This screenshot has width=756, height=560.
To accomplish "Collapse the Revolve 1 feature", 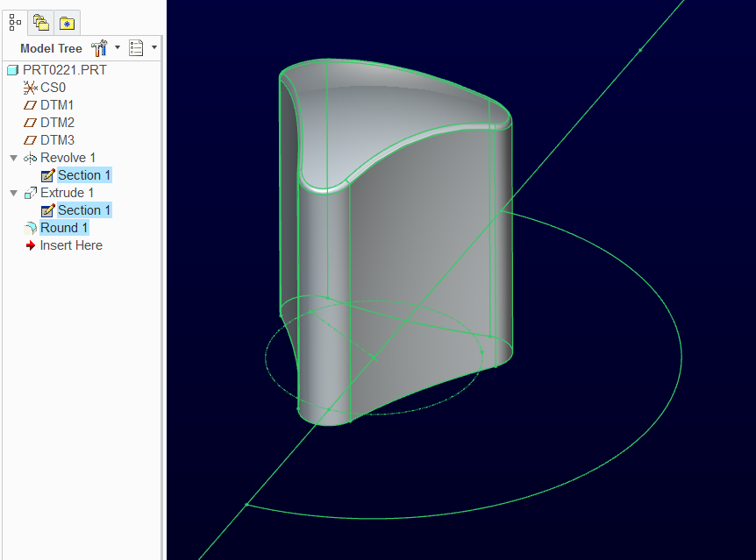I will click(13, 158).
